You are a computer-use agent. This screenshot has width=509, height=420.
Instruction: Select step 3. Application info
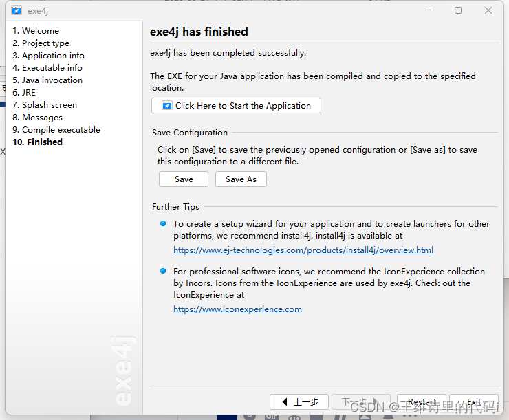pos(48,56)
